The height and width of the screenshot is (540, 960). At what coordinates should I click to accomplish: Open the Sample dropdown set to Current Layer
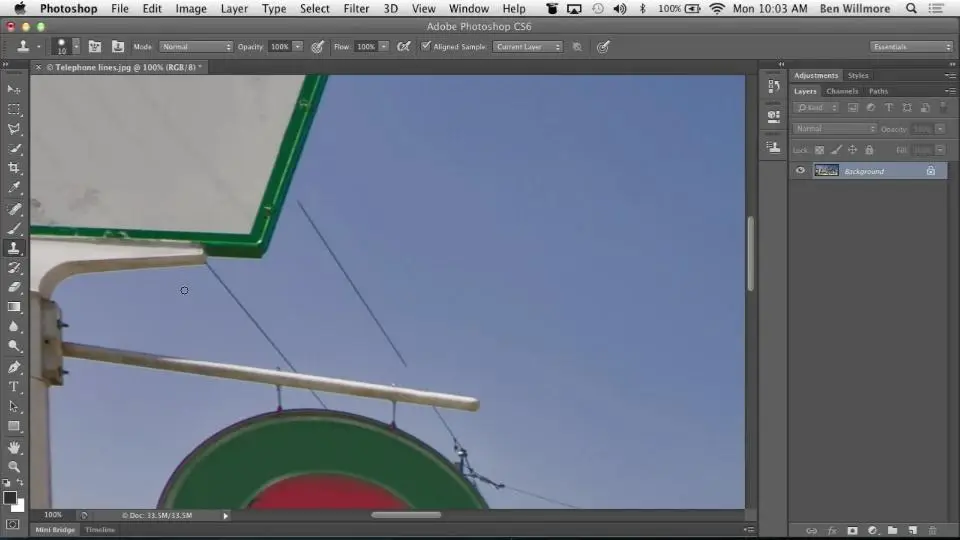tap(527, 47)
